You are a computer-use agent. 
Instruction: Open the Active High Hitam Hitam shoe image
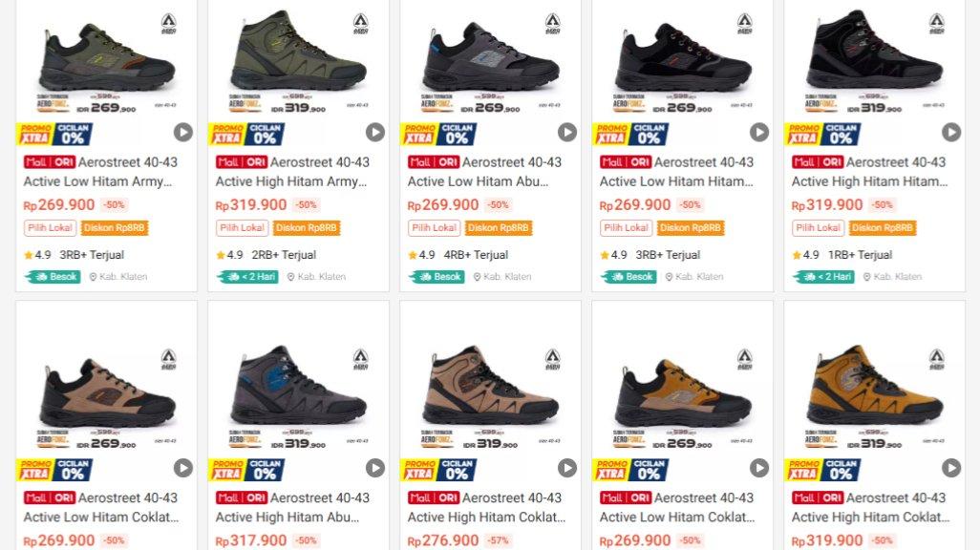coord(874,57)
